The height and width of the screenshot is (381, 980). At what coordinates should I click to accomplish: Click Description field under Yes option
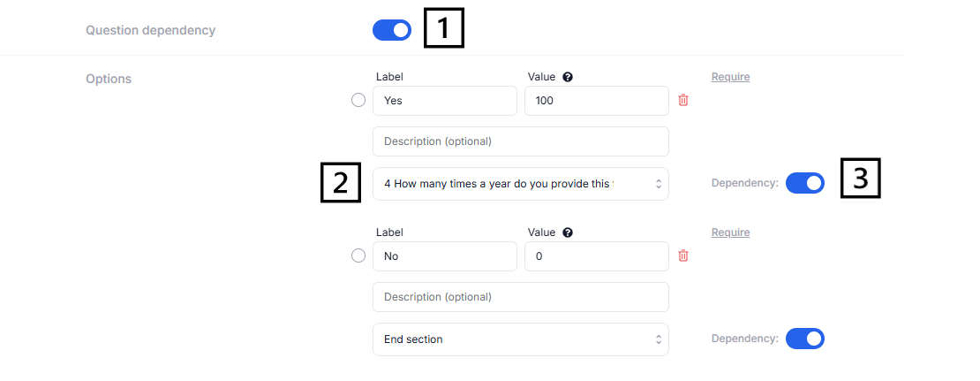[x=520, y=141]
